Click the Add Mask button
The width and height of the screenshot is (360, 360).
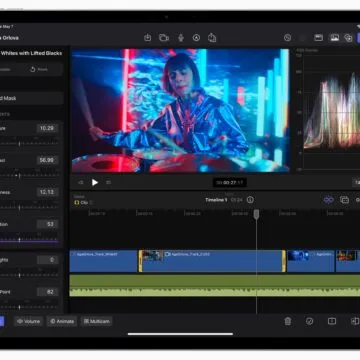[31, 98]
